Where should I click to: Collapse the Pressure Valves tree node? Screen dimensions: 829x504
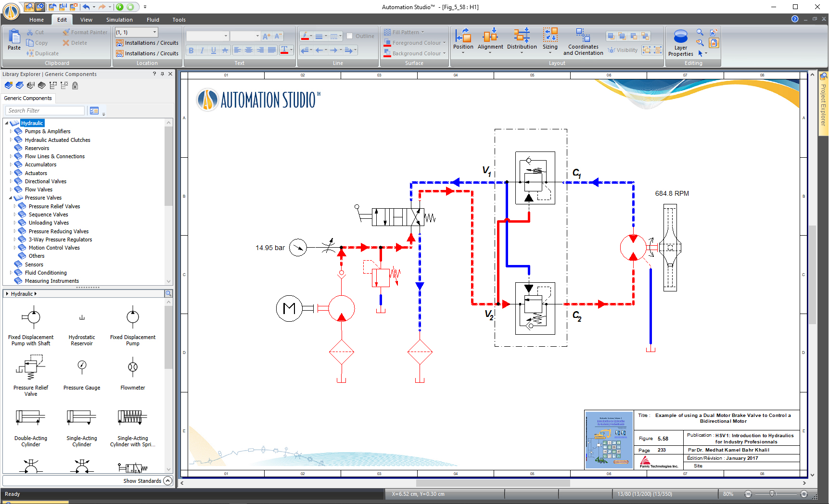tap(11, 198)
